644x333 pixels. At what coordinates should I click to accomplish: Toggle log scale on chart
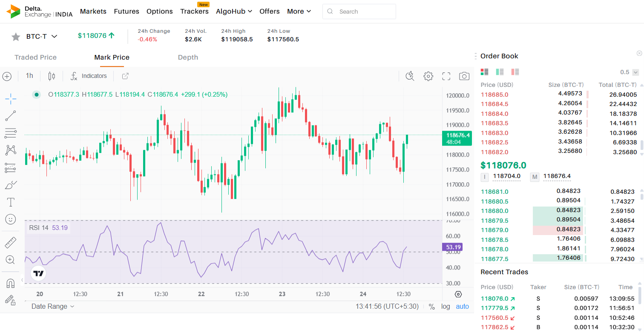point(445,307)
